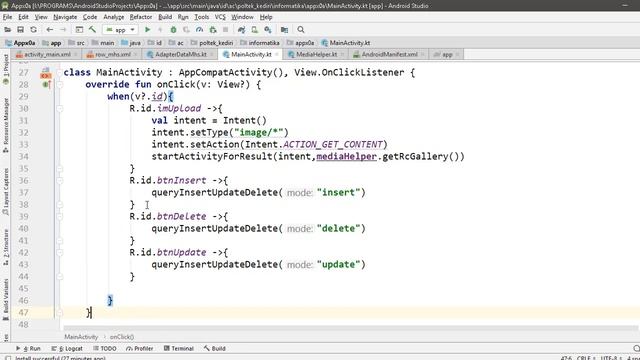Viewport: 640px width, 360px height.
Task: Open the Run tool window
Action: coord(29,349)
